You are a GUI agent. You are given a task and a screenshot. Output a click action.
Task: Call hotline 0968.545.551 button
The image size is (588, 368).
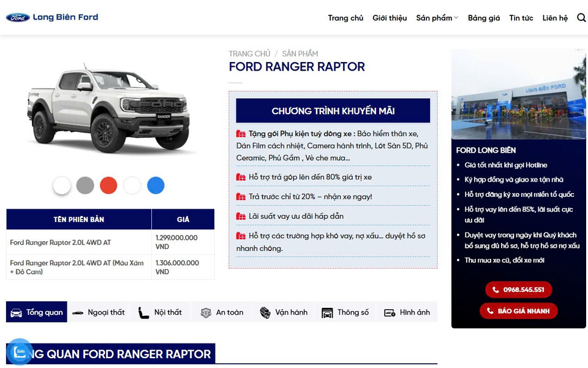518,289
